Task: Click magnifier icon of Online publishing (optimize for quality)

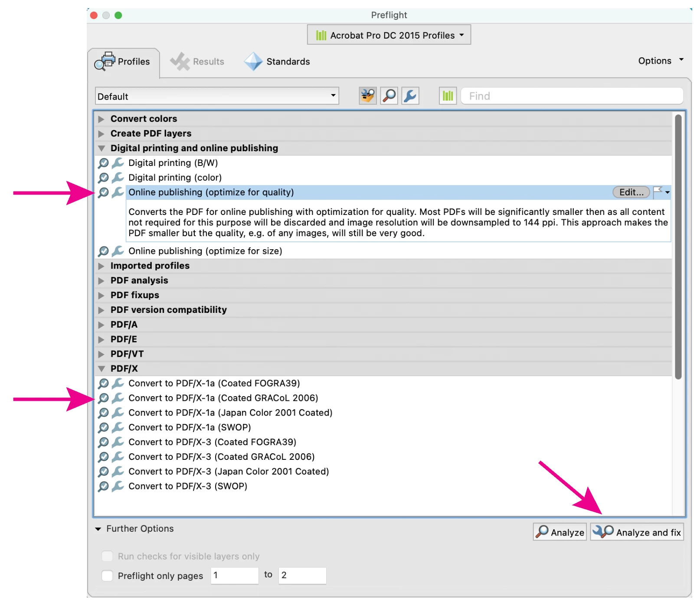Action: click(x=103, y=192)
